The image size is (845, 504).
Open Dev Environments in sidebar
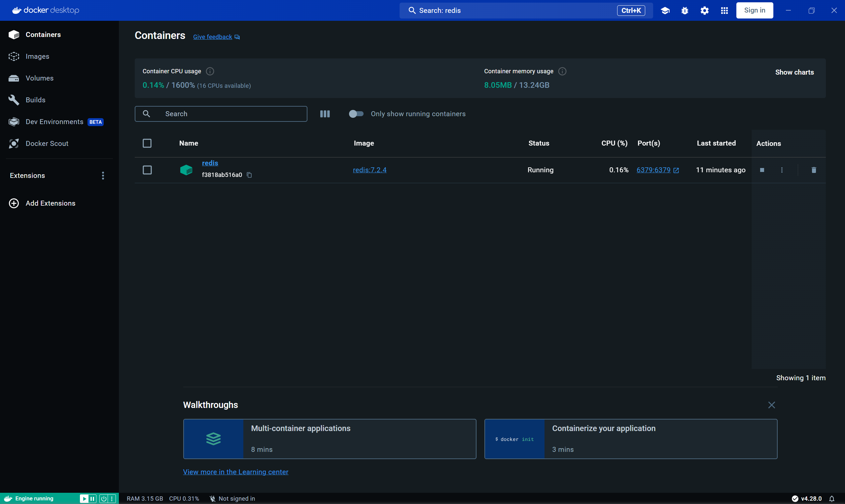click(x=59, y=121)
